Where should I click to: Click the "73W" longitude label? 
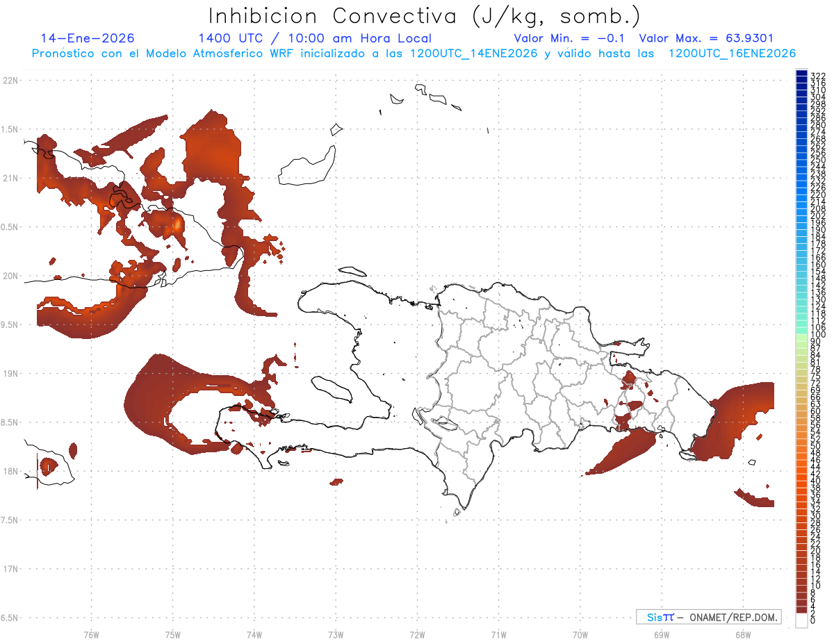point(335,634)
